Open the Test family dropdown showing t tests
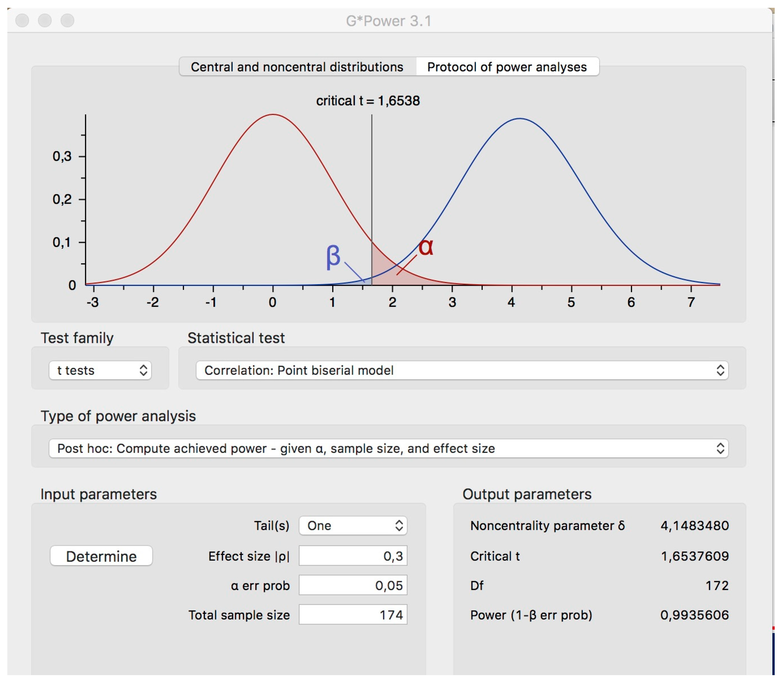 100,370
